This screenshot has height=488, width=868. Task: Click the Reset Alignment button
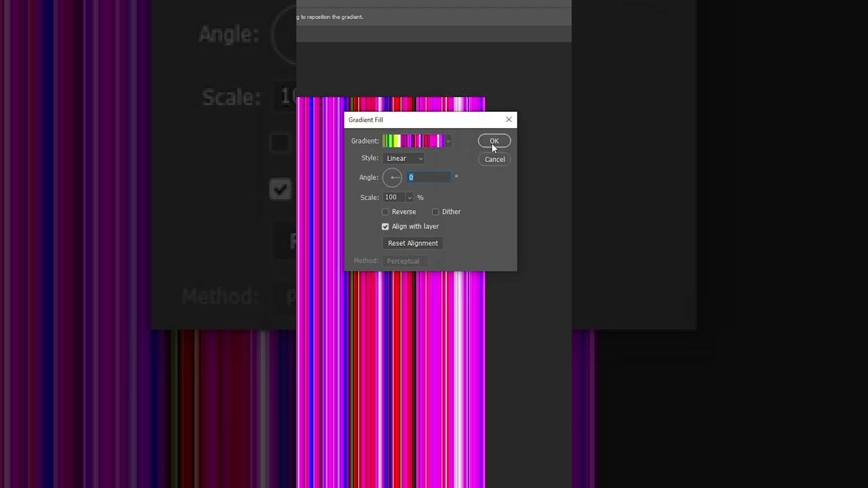coord(413,243)
